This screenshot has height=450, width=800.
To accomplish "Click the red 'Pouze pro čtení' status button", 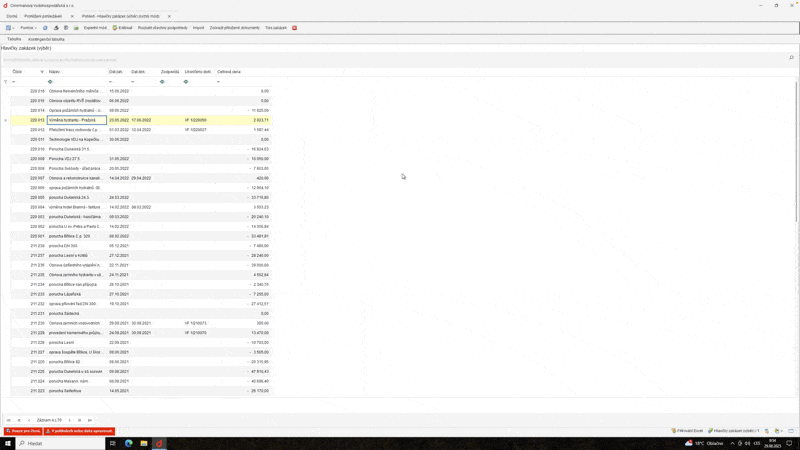I will pos(23,431).
